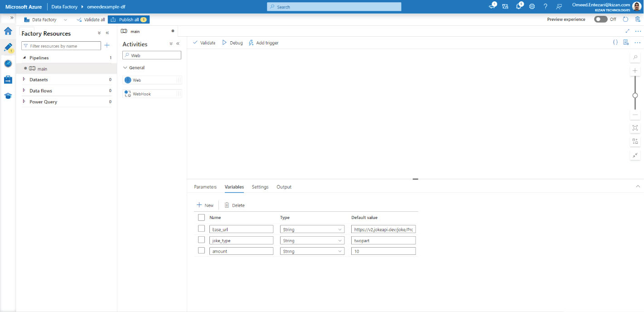This screenshot has height=312, width=644.
Task: Expand the Datasets tree node
Action: tap(24, 79)
